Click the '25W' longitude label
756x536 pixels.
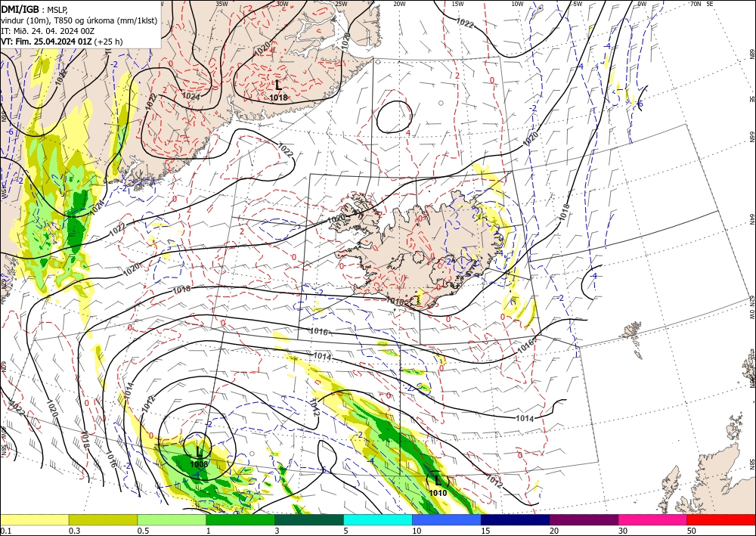(x=341, y=4)
